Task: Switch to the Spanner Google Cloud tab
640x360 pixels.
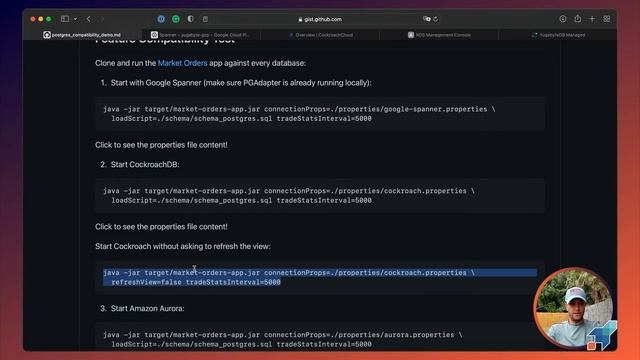Action: click(200, 35)
